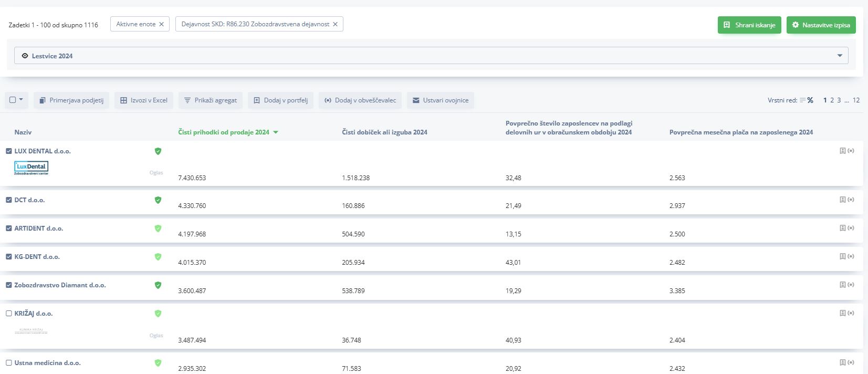868x374 pixels.
Task: Open the LUX DENTAL d.o.o. company link
Action: coord(43,151)
